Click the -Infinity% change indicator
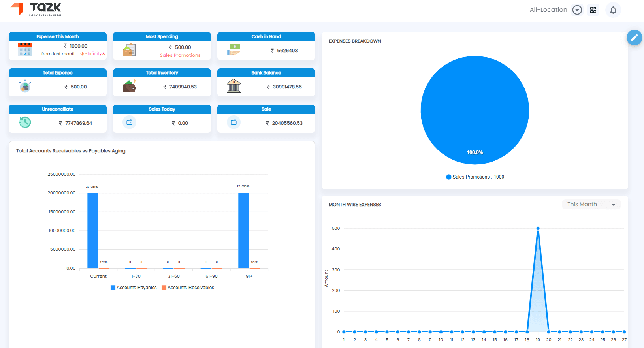The width and height of the screenshot is (644, 348). [x=93, y=54]
